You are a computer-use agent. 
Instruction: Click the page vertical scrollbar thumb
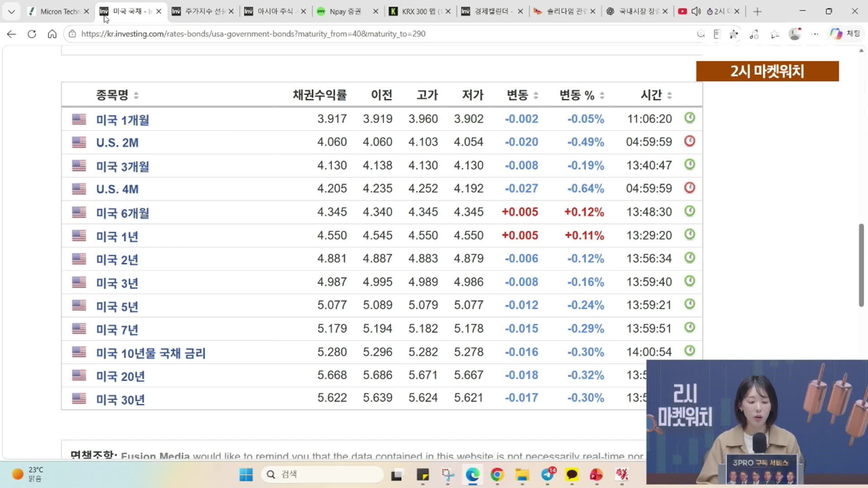coord(861,265)
